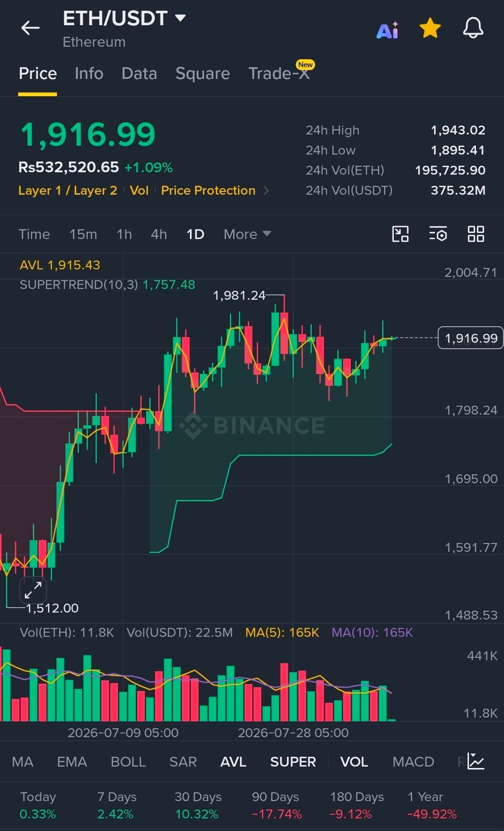Toggle the AVL indicator off
The height and width of the screenshot is (831, 504).
coord(233,761)
